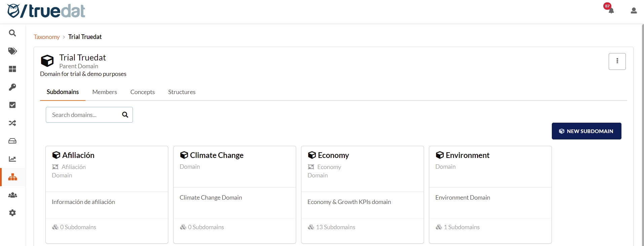
Task: Click the tags icon in the sidebar
Action: (x=12, y=51)
